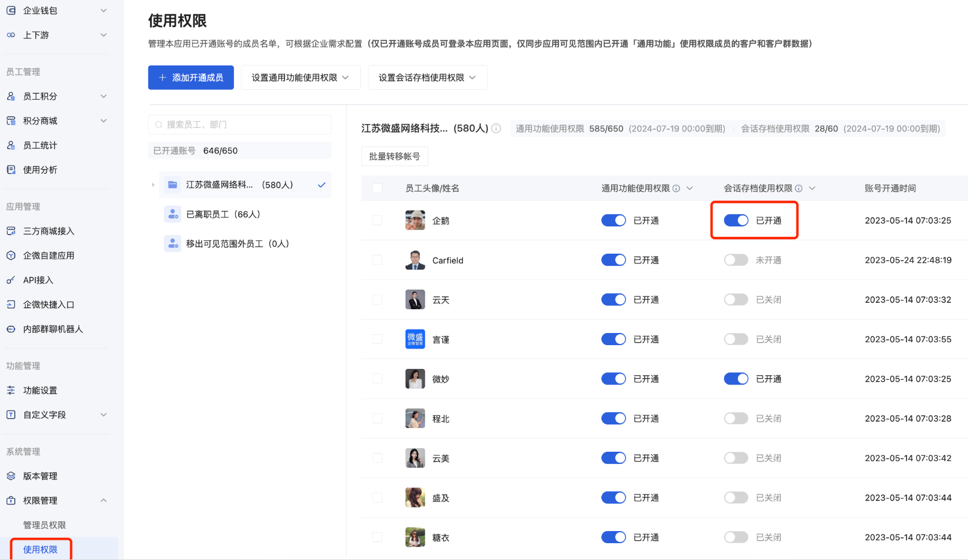Tick the select-all checkbox in table header
This screenshot has height=560, width=968.
click(377, 188)
